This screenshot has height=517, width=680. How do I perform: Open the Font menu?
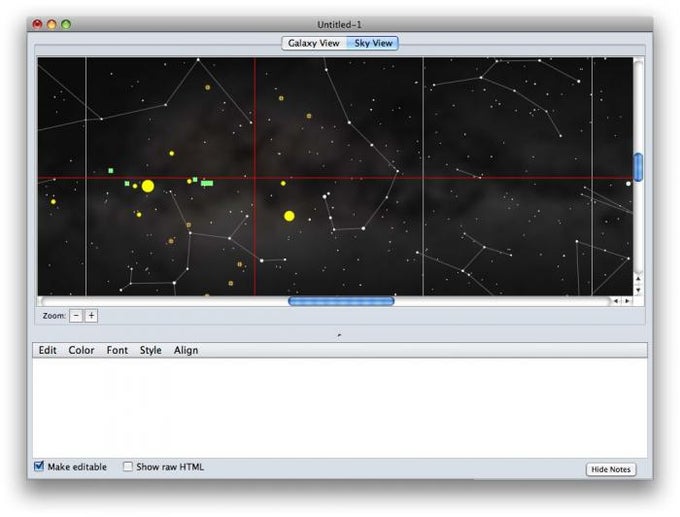[117, 350]
